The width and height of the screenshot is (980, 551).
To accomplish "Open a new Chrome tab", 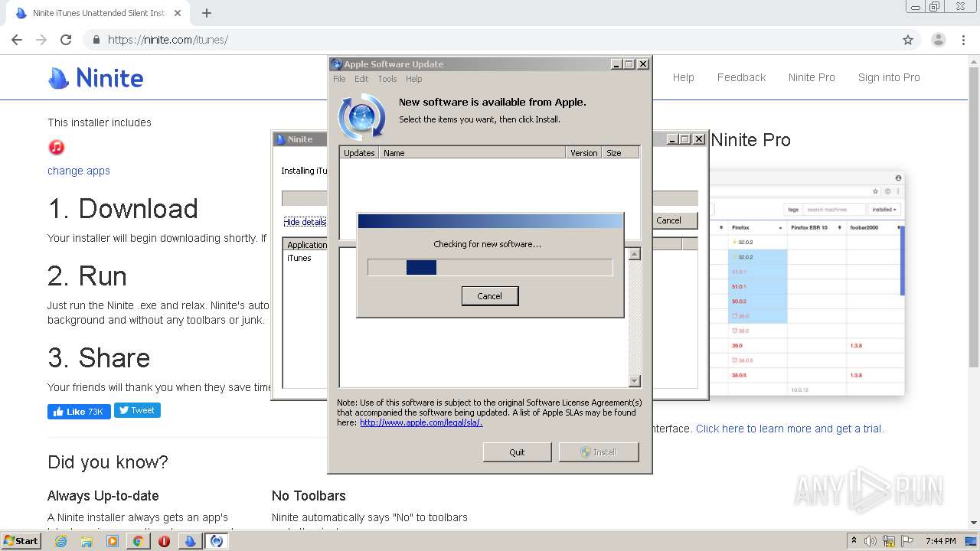I will [206, 13].
